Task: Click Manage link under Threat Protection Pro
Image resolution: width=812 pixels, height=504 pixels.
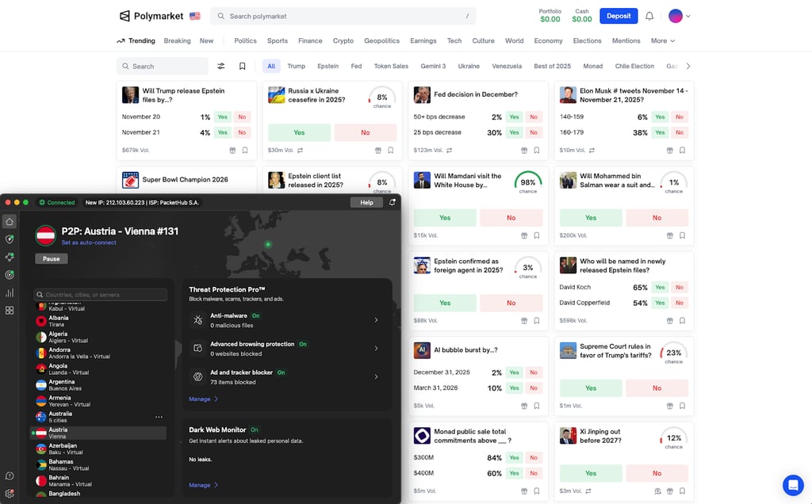Action: tap(203, 399)
